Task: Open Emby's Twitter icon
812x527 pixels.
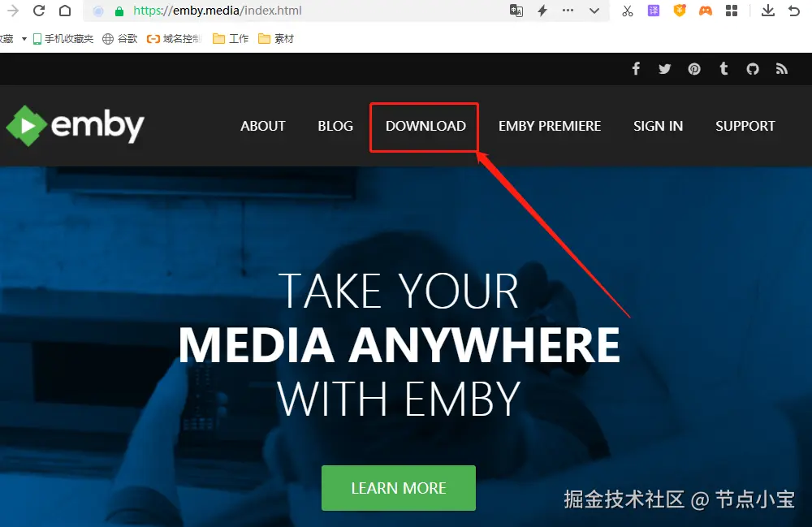Action: point(665,69)
